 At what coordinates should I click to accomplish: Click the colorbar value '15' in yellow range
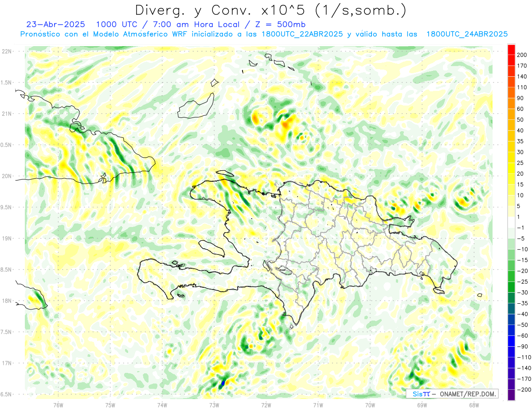pos(521,184)
